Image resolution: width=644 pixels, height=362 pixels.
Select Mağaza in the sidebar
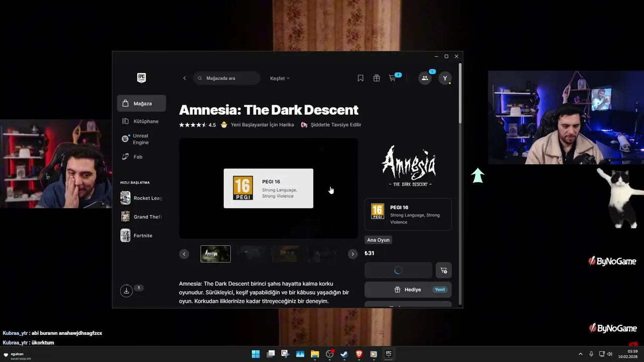click(141, 104)
